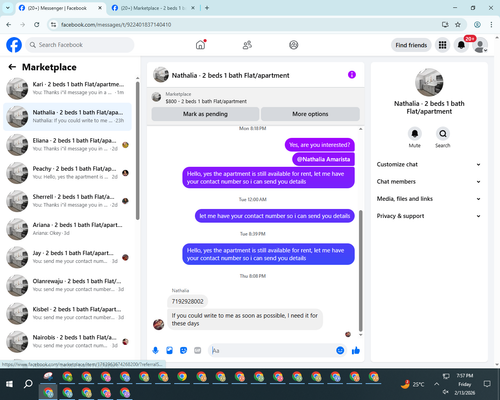Click the 7192928002 message bubble
This screenshot has height=400, width=500.
coord(187,301)
